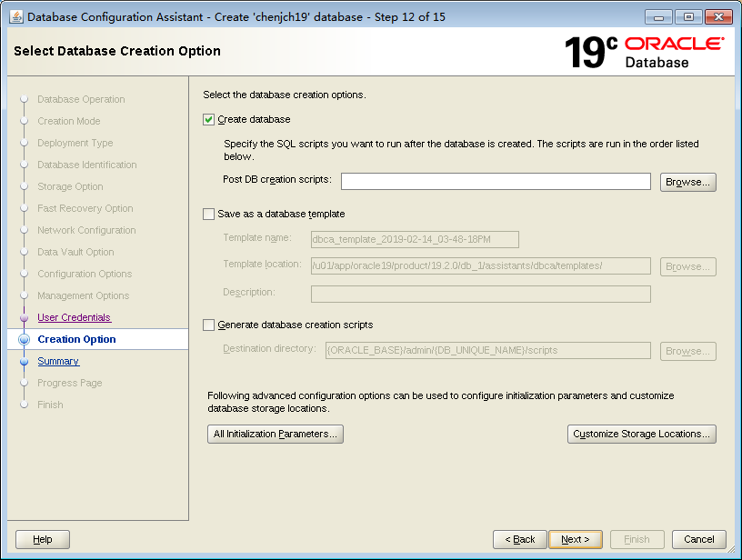Browse for Post DB creation scripts
Screen dimensions: 742x560
pos(687,182)
